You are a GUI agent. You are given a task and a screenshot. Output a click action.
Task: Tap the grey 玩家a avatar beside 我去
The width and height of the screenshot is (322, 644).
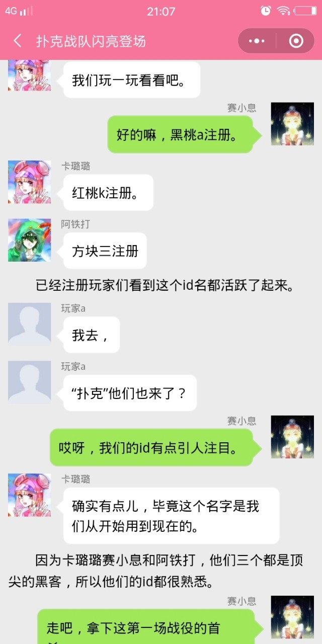pyautogui.click(x=29, y=324)
